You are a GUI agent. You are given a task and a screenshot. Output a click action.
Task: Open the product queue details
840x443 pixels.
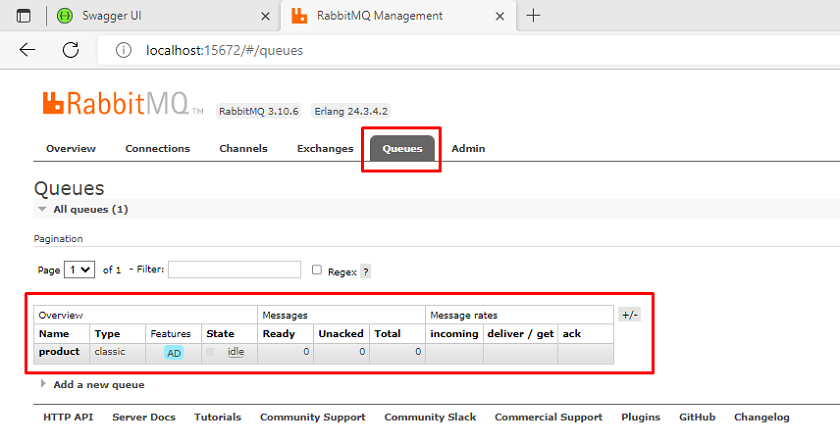pos(59,351)
